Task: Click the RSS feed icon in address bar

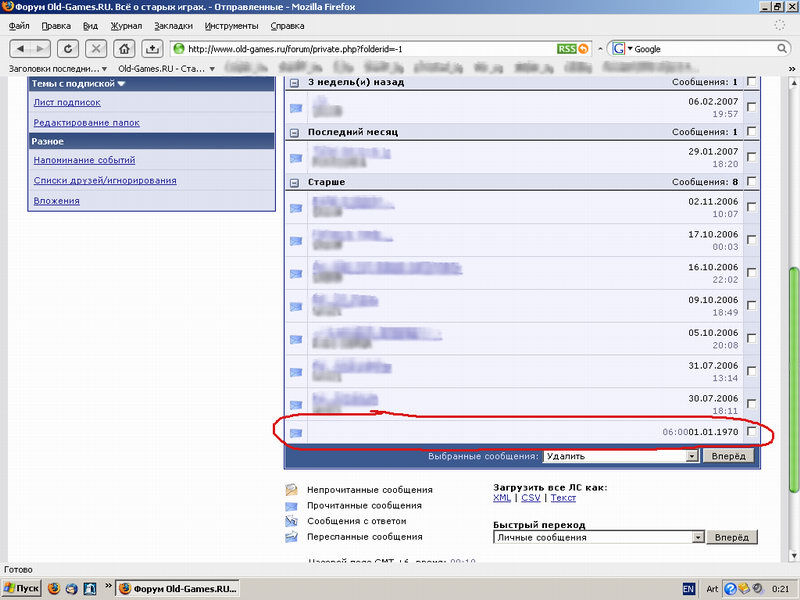Action: pos(567,48)
